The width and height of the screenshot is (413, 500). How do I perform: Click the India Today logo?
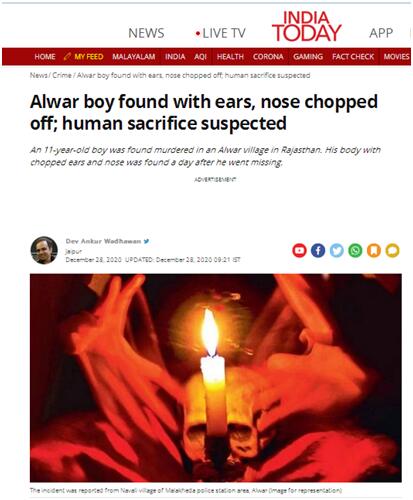coord(307,27)
